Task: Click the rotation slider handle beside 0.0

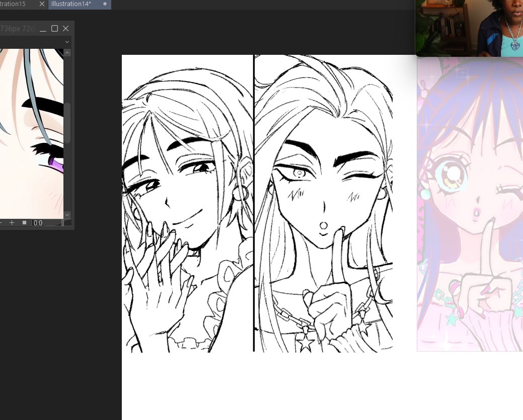Action: (x=62, y=223)
